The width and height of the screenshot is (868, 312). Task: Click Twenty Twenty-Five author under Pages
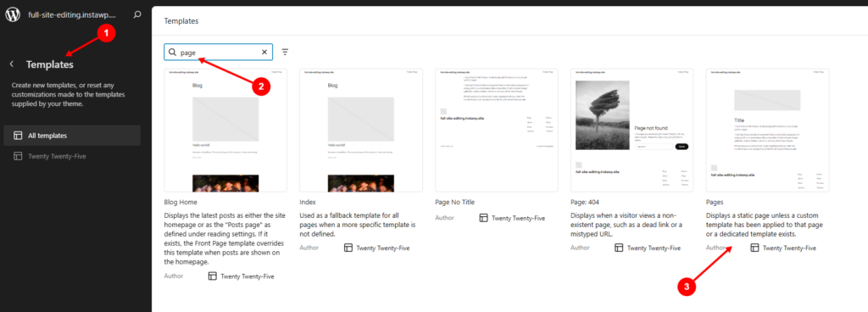789,248
